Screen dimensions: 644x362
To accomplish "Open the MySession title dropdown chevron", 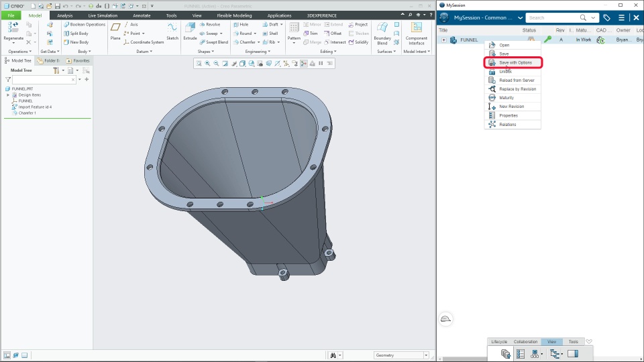I will (x=520, y=17).
